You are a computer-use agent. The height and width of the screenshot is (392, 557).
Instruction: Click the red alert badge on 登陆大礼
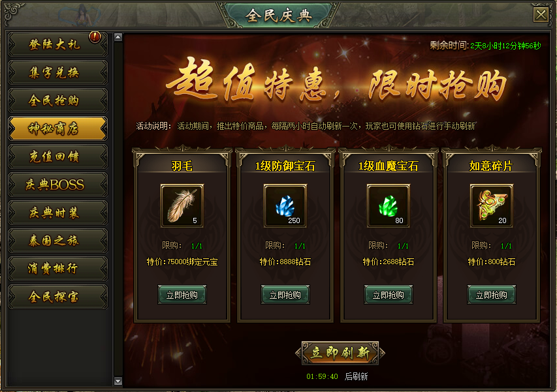click(95, 37)
